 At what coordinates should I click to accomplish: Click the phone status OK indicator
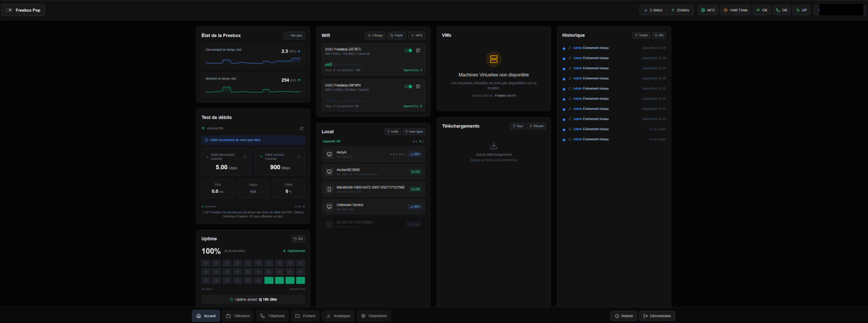(x=782, y=10)
